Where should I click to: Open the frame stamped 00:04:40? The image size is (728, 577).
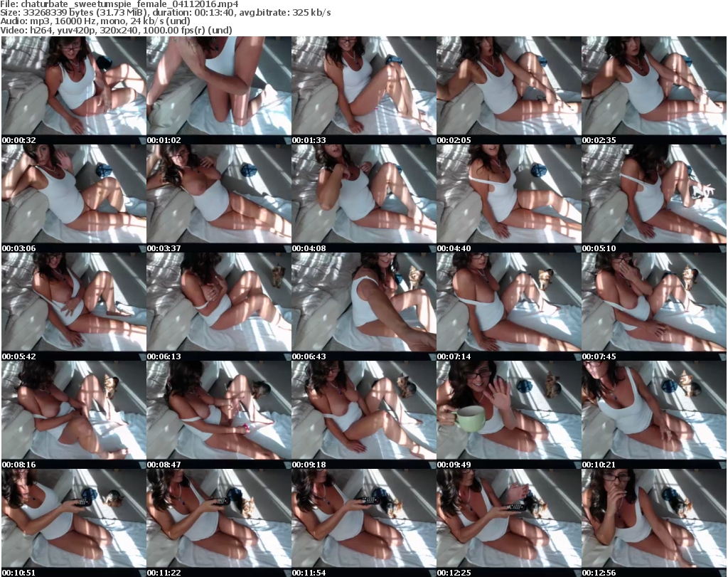coord(508,198)
